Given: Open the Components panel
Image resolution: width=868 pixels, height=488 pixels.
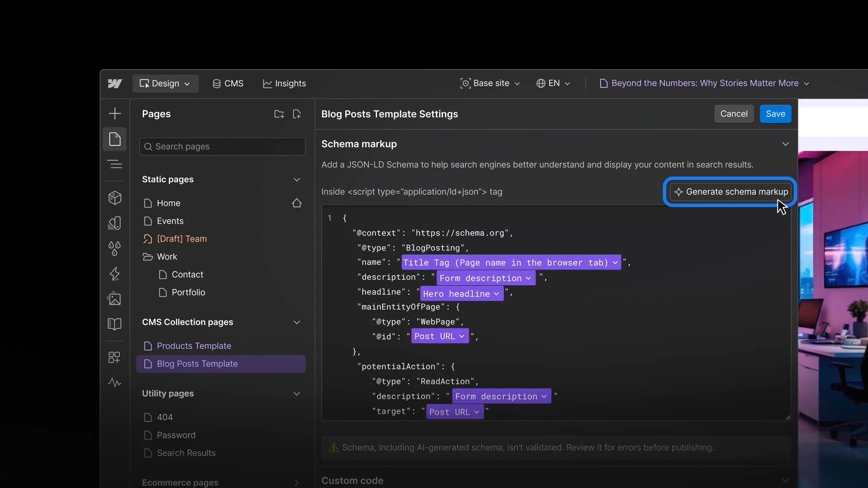Looking at the screenshot, I should [115, 198].
